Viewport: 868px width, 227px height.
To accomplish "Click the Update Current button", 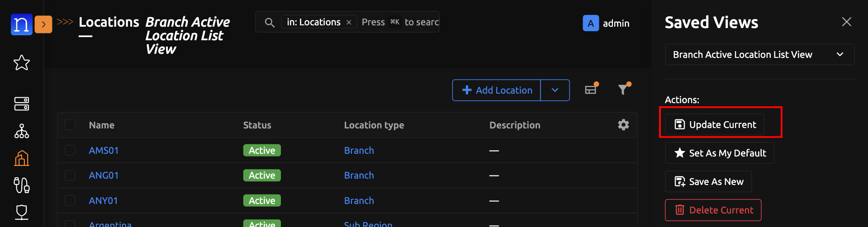I will click(x=715, y=124).
